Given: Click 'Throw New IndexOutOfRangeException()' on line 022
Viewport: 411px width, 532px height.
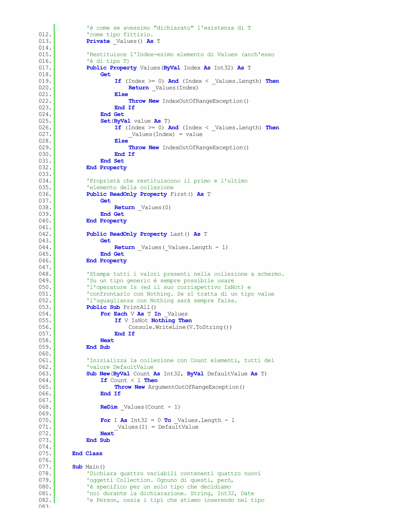Looking at the screenshot, I should pyautogui.click(x=188, y=101).
